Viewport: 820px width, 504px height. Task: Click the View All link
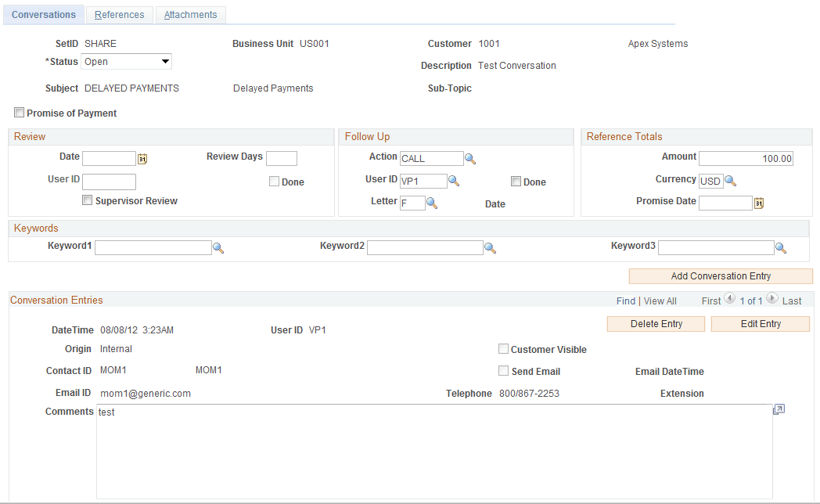pyautogui.click(x=660, y=300)
